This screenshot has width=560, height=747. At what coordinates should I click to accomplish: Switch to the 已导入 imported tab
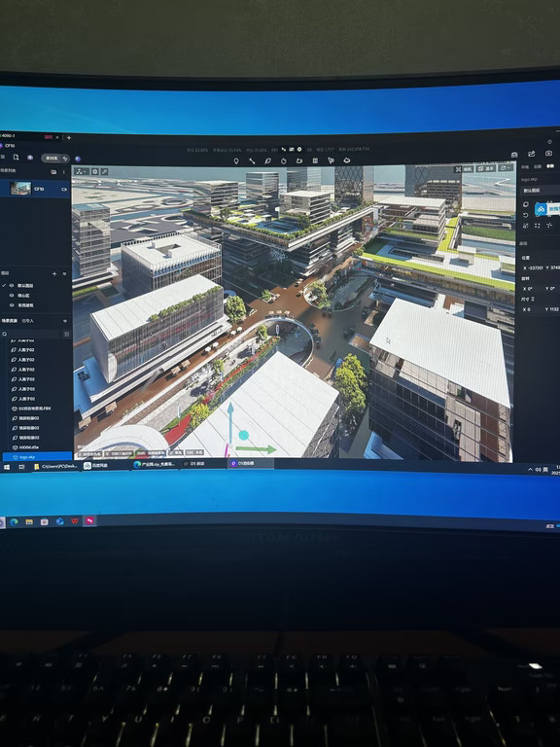(x=27, y=321)
